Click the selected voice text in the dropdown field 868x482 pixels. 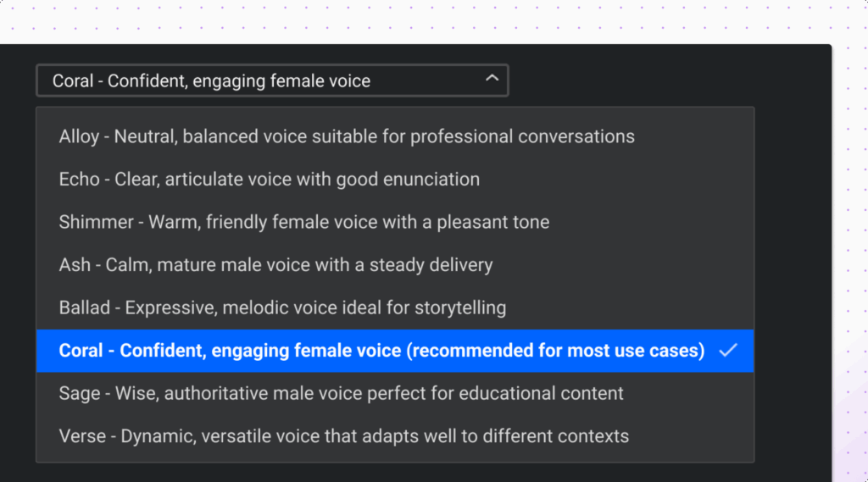(211, 81)
